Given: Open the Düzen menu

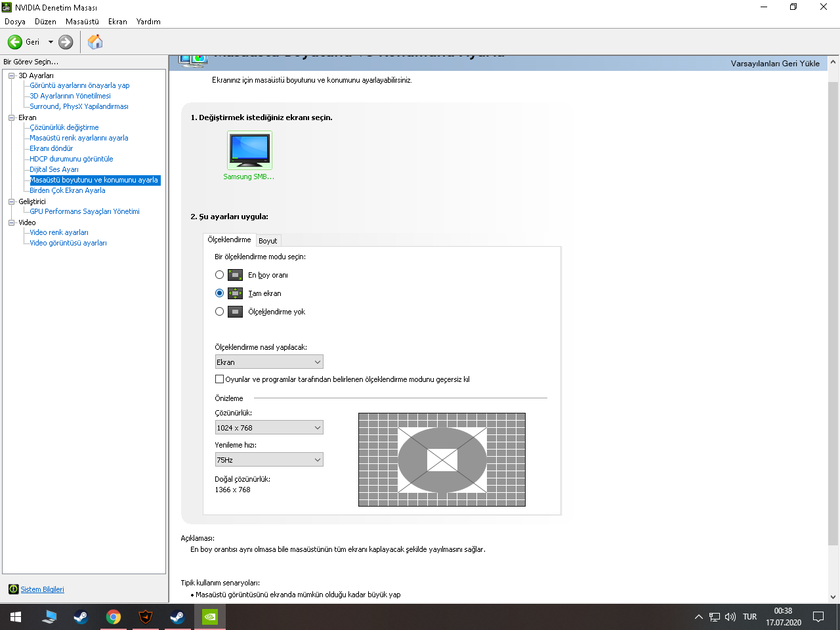Looking at the screenshot, I should click(45, 22).
